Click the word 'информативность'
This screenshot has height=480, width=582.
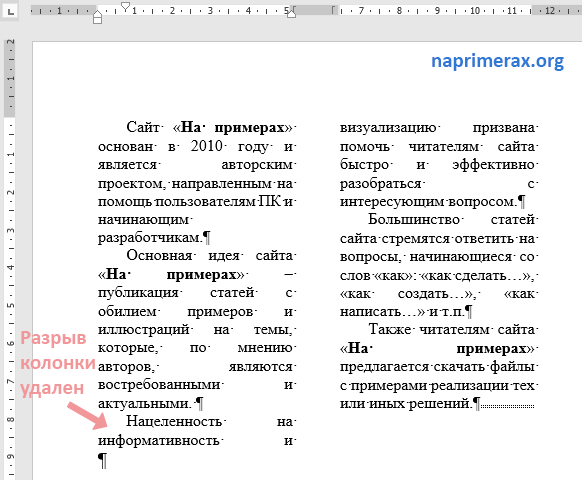point(158,441)
